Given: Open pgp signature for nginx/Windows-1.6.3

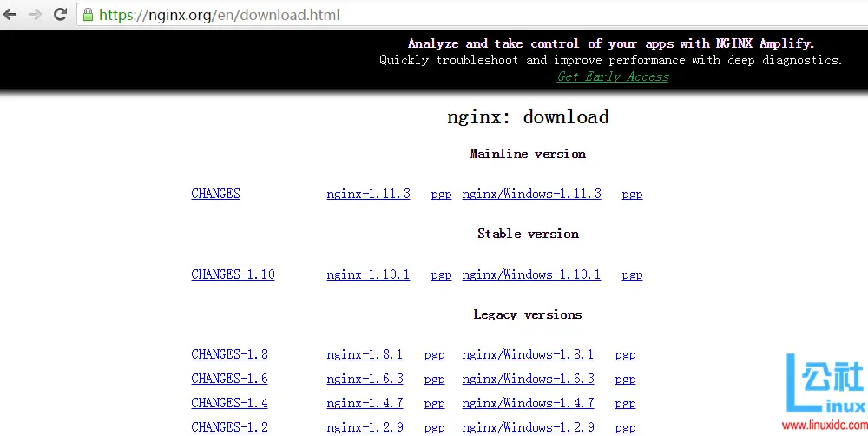Looking at the screenshot, I should [x=625, y=380].
